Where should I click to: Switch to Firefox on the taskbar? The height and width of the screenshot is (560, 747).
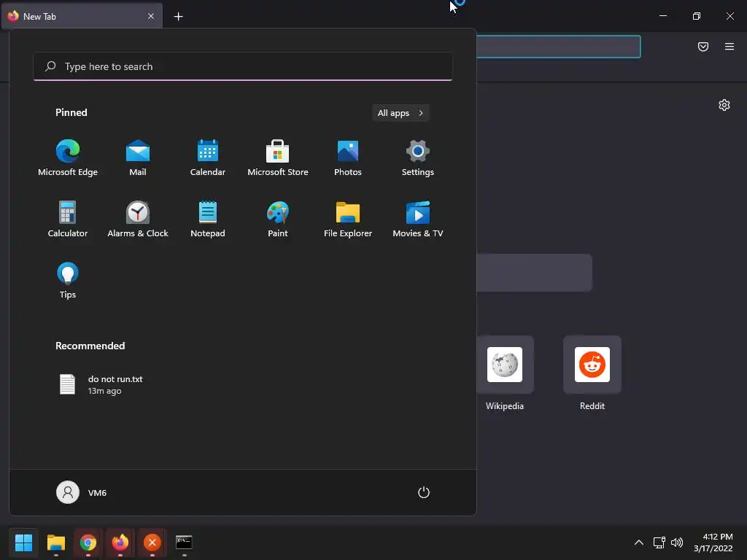120,542
